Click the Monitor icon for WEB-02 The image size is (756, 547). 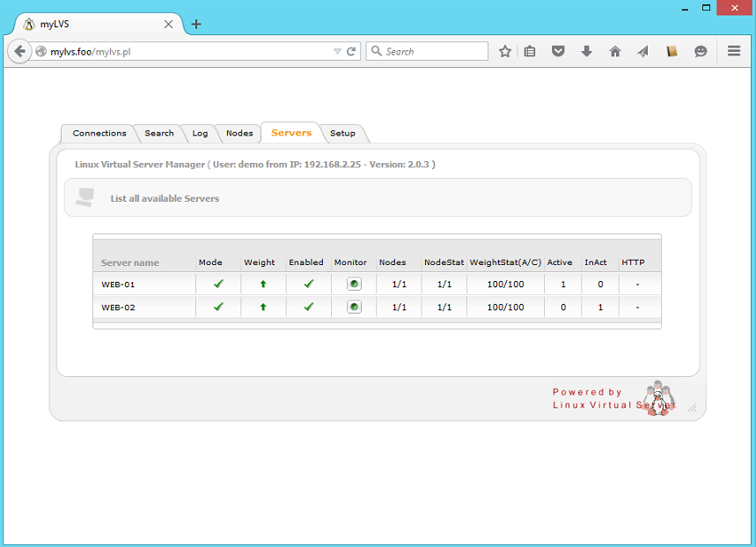[x=354, y=307]
